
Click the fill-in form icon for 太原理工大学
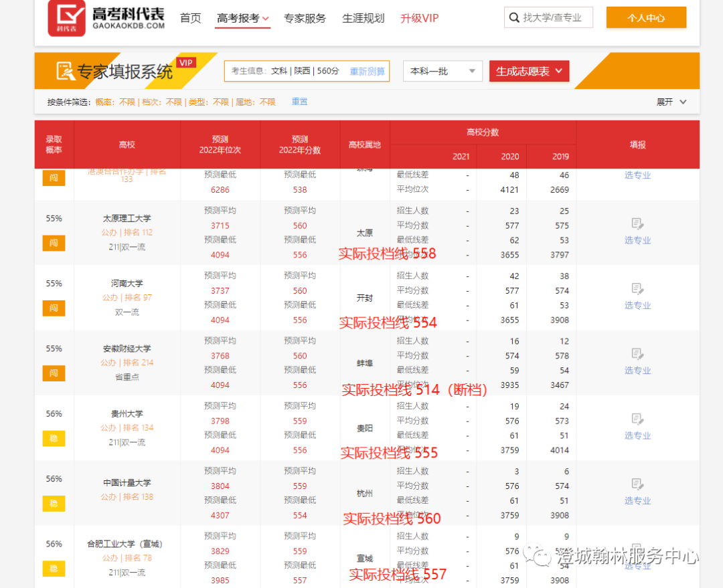637,224
